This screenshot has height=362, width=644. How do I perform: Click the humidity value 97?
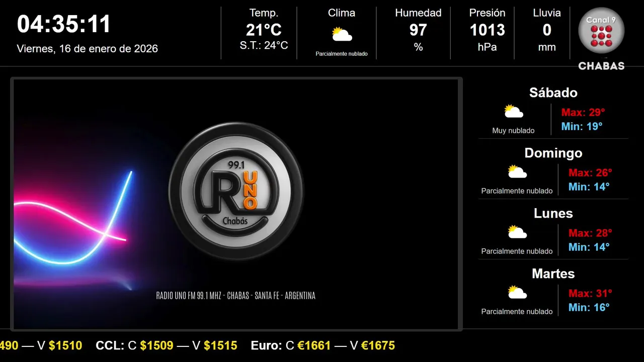pyautogui.click(x=418, y=30)
